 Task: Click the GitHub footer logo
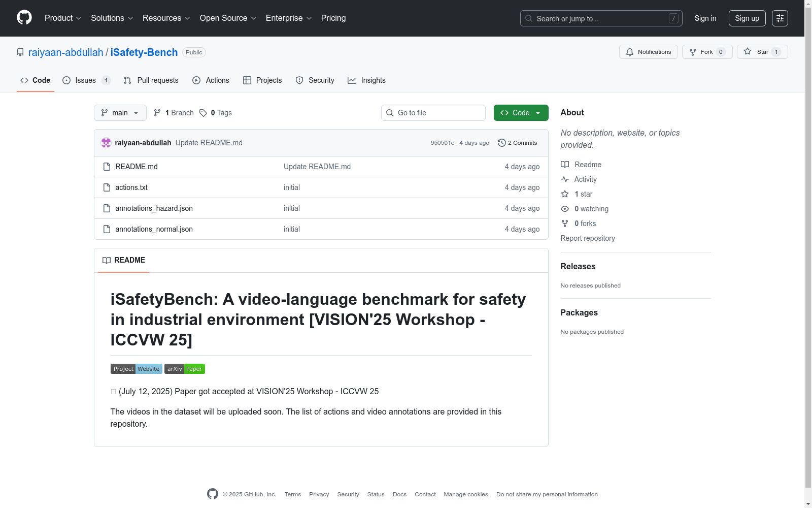point(213,494)
